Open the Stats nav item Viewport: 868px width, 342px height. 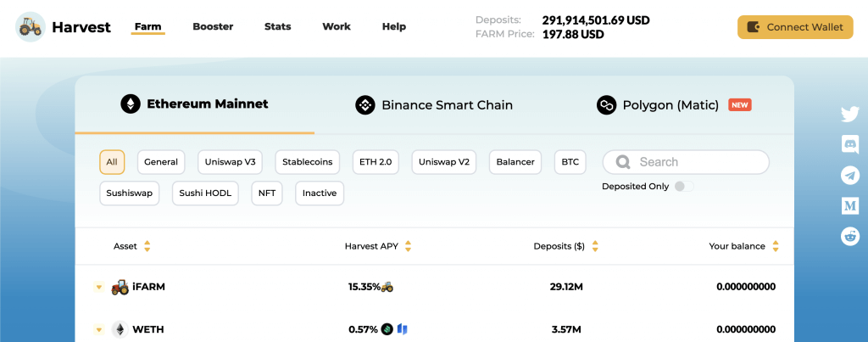point(277,26)
